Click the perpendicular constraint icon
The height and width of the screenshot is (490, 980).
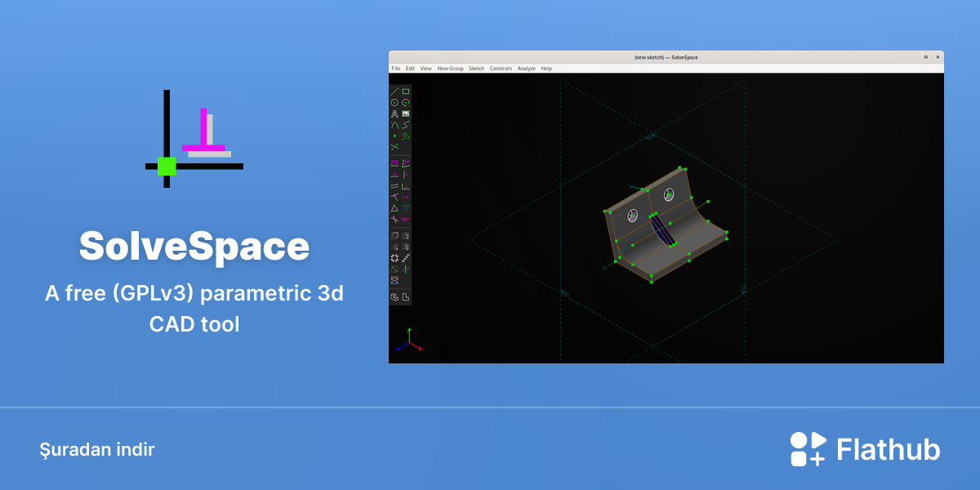[x=406, y=185]
